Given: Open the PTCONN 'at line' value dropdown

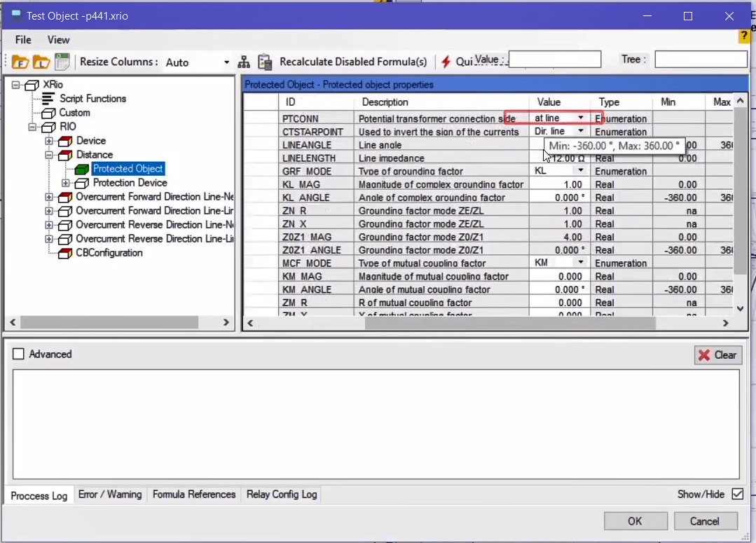Looking at the screenshot, I should click(580, 118).
